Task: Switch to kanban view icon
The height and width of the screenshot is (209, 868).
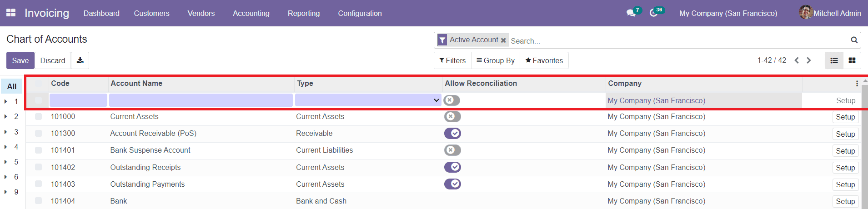Action: [x=852, y=60]
